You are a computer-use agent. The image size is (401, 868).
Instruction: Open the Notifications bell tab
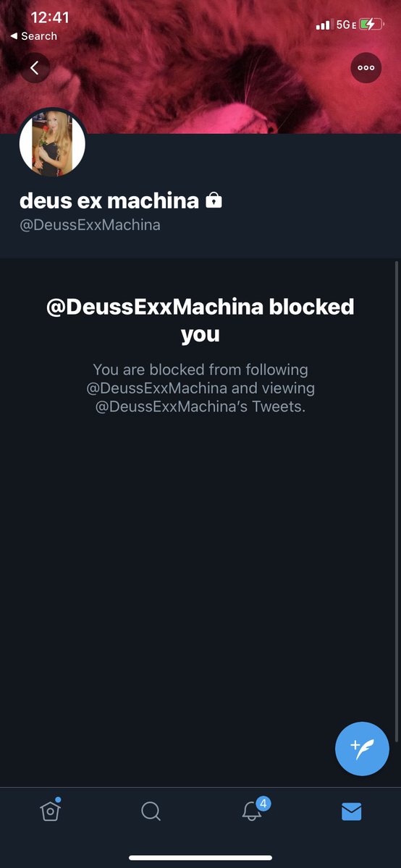click(x=251, y=812)
